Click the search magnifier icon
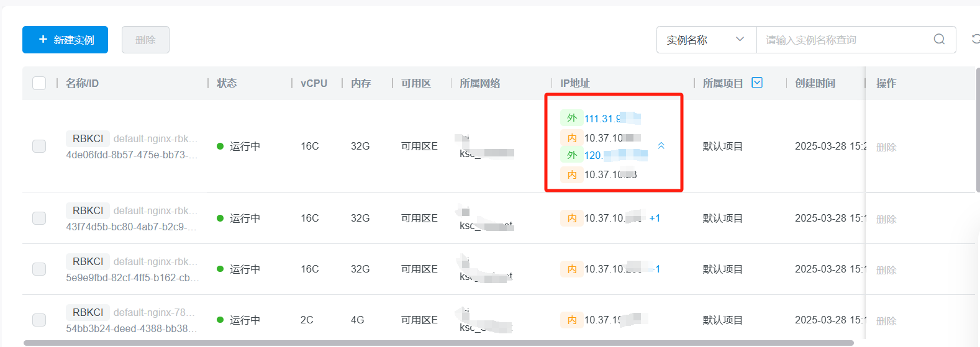Viewport: 980px width, 347px height. (x=939, y=40)
